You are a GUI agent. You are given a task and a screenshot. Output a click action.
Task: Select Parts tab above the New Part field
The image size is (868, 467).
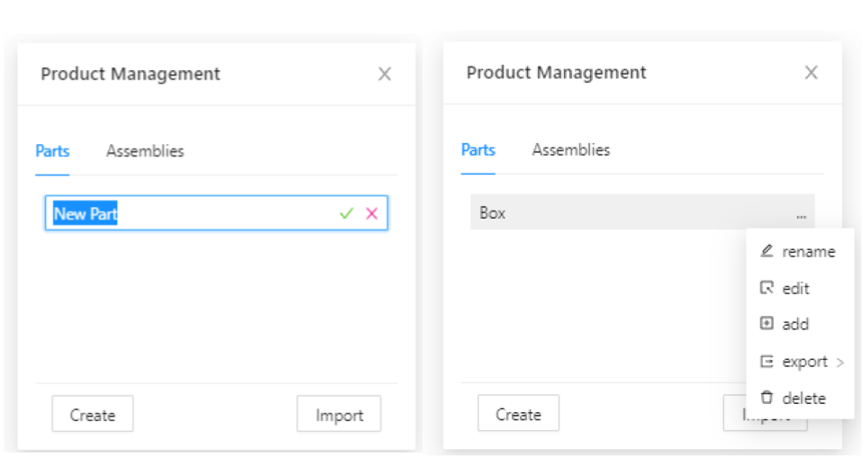(52, 151)
